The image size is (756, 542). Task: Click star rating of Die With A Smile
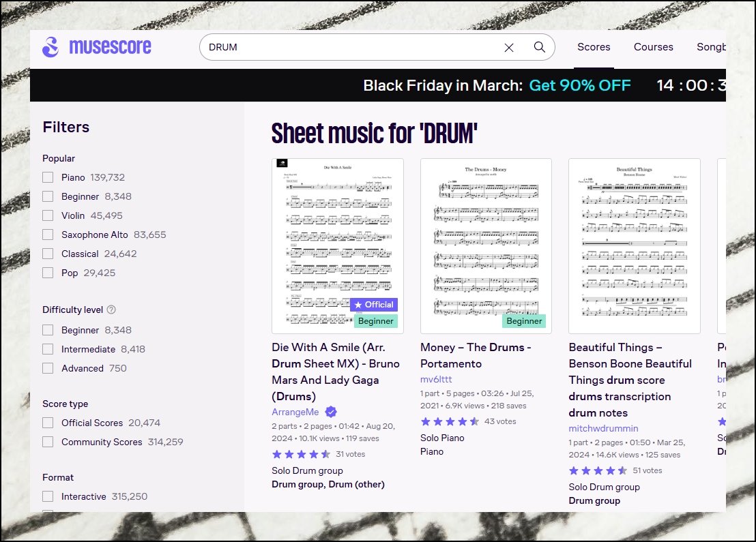(x=301, y=454)
